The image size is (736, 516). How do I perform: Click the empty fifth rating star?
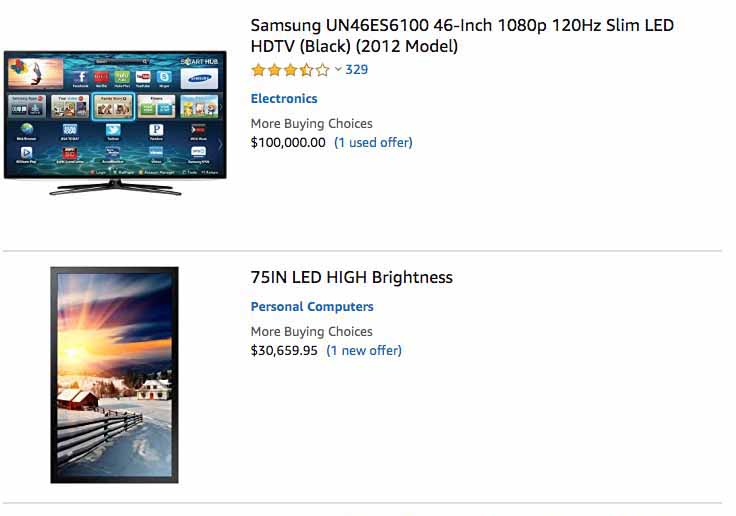point(322,70)
